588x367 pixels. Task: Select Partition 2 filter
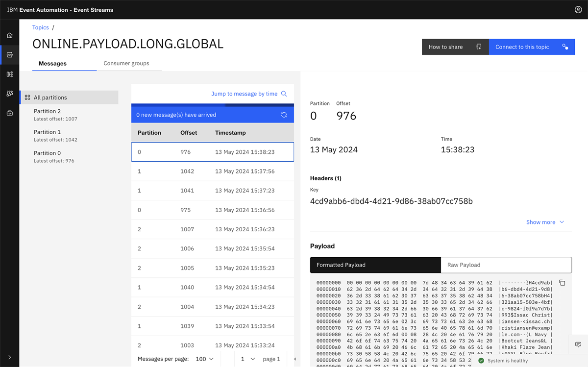coord(69,115)
